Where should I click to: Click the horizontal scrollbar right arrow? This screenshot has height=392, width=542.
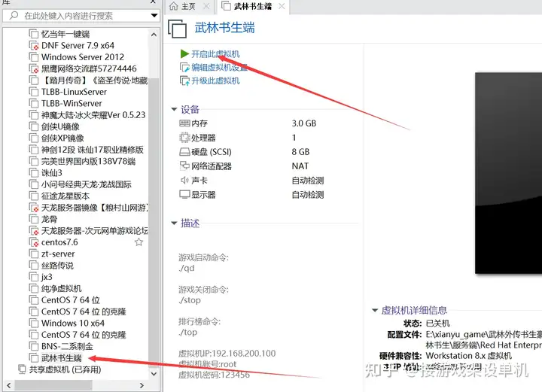click(142, 385)
